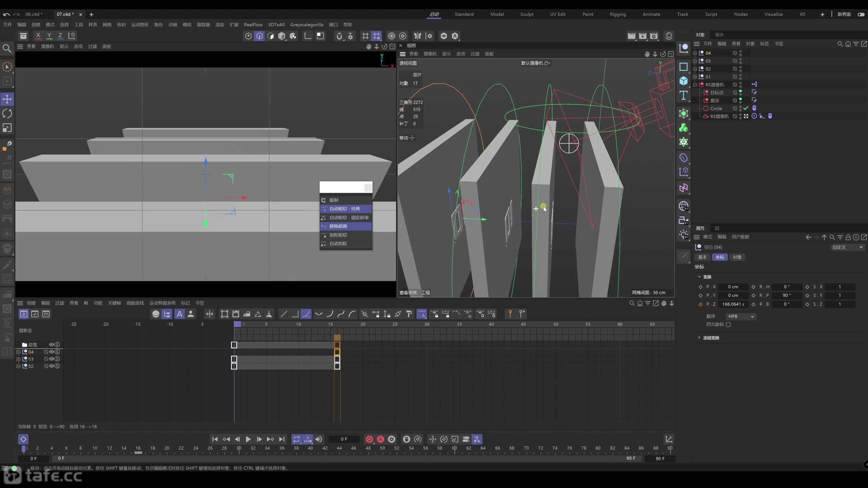Play the animation forward
This screenshot has width=868, height=488.
tap(248, 439)
